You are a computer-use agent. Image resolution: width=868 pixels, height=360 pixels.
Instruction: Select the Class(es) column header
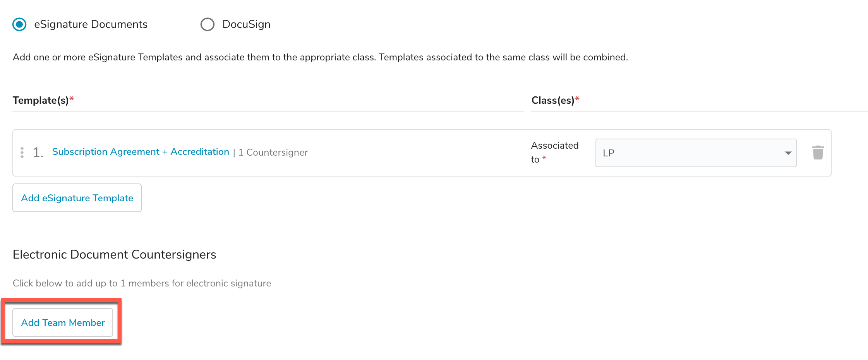pos(555,100)
